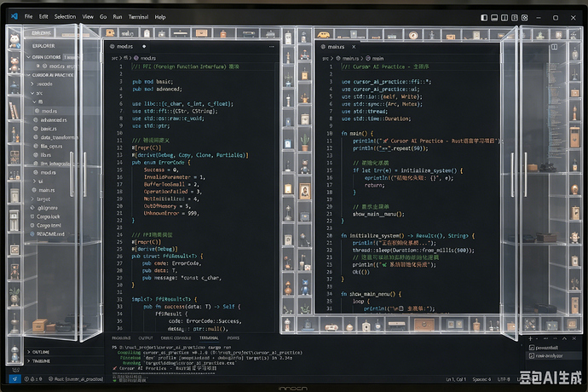Open the Go menu

(x=103, y=17)
